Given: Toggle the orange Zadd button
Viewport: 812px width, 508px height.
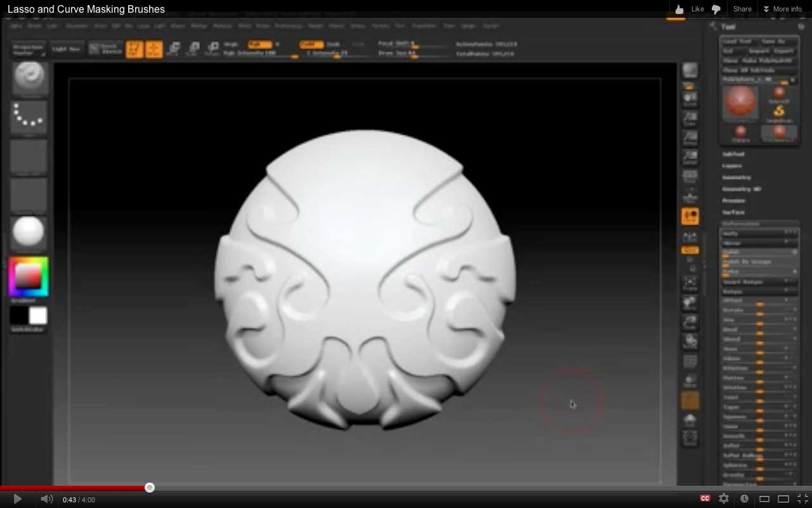Looking at the screenshot, I should (311, 44).
